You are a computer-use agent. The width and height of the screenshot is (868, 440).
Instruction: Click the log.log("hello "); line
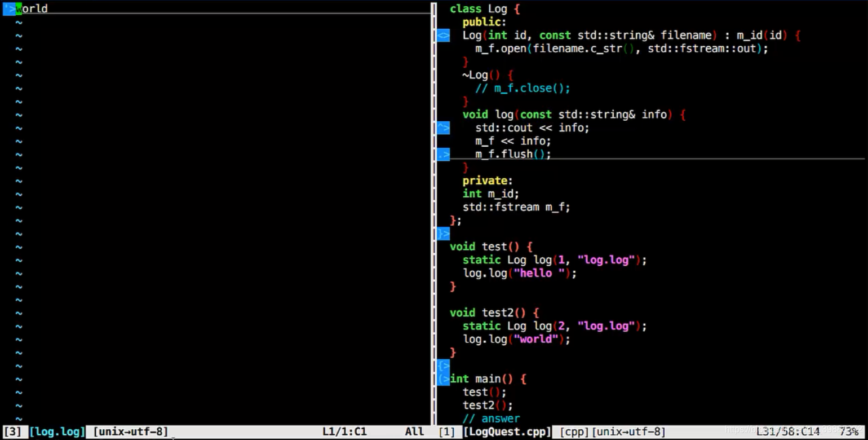click(x=520, y=273)
